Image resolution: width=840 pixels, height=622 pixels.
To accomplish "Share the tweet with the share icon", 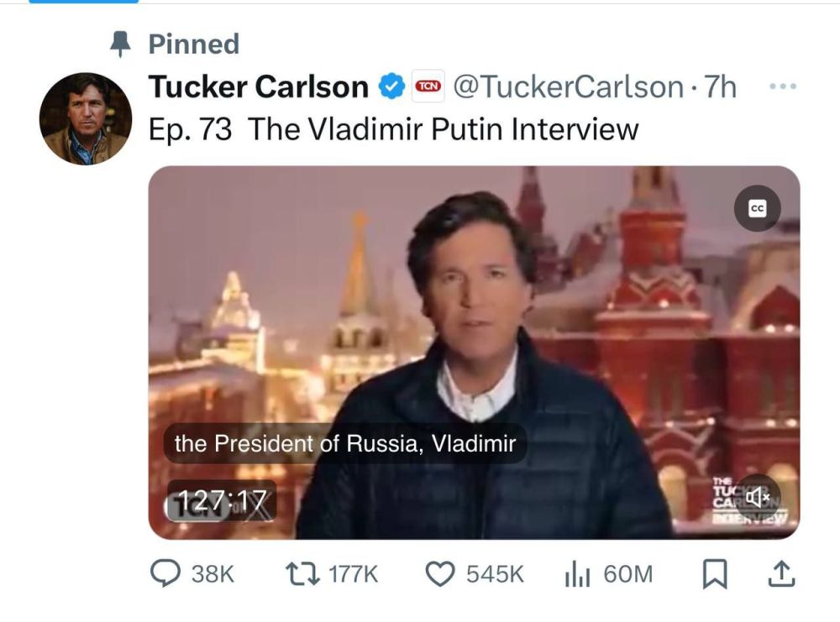I will tap(782, 574).
